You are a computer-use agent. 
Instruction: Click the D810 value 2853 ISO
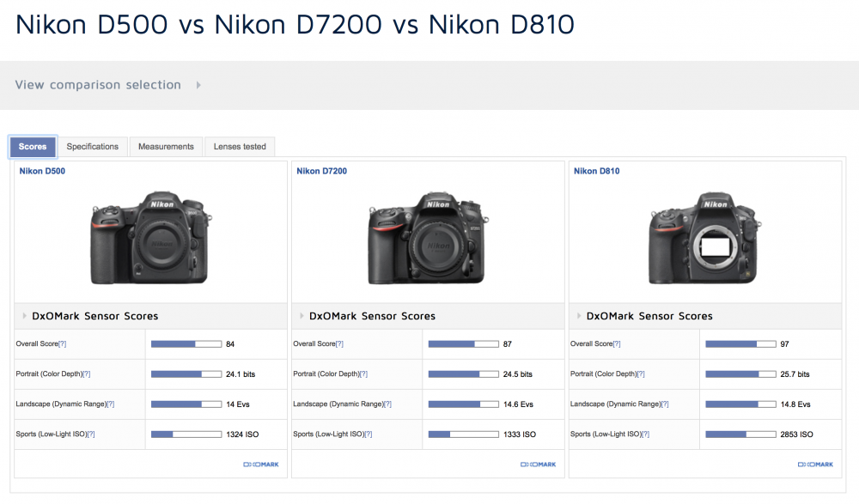[796, 434]
